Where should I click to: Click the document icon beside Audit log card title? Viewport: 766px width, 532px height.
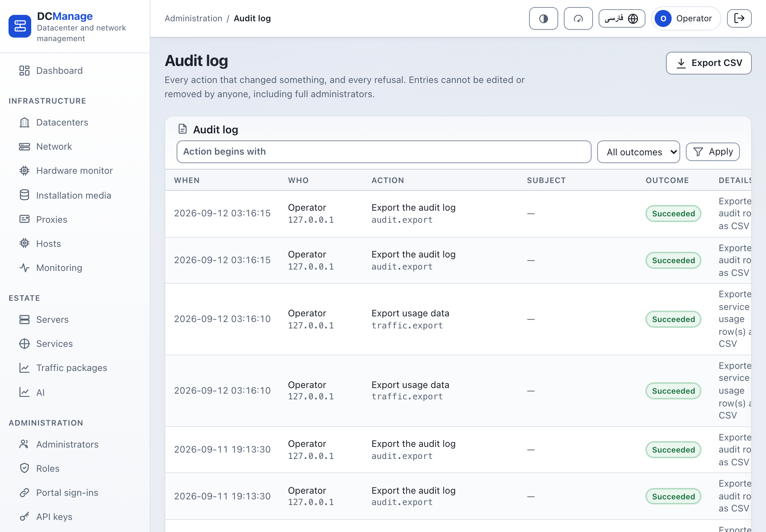click(183, 129)
